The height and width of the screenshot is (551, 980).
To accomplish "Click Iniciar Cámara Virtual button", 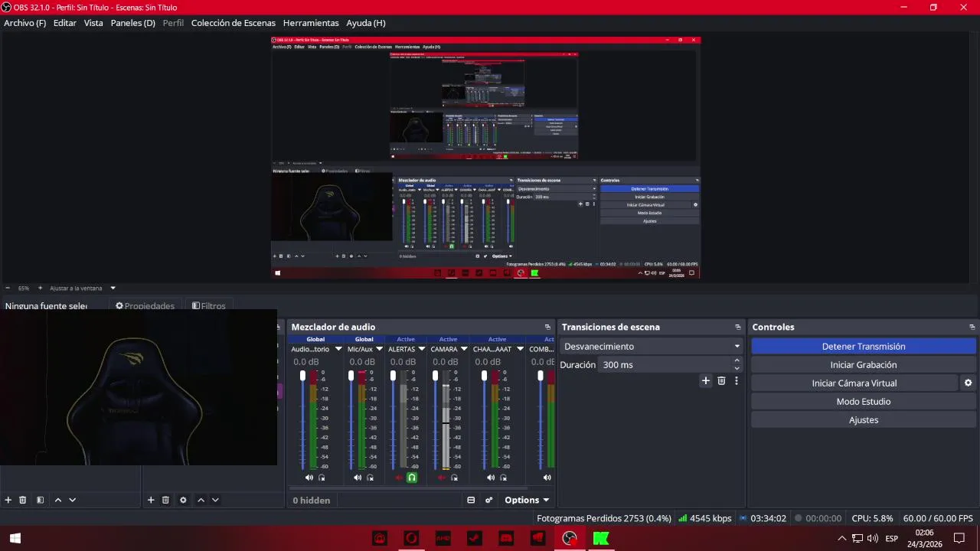I will click(x=854, y=383).
